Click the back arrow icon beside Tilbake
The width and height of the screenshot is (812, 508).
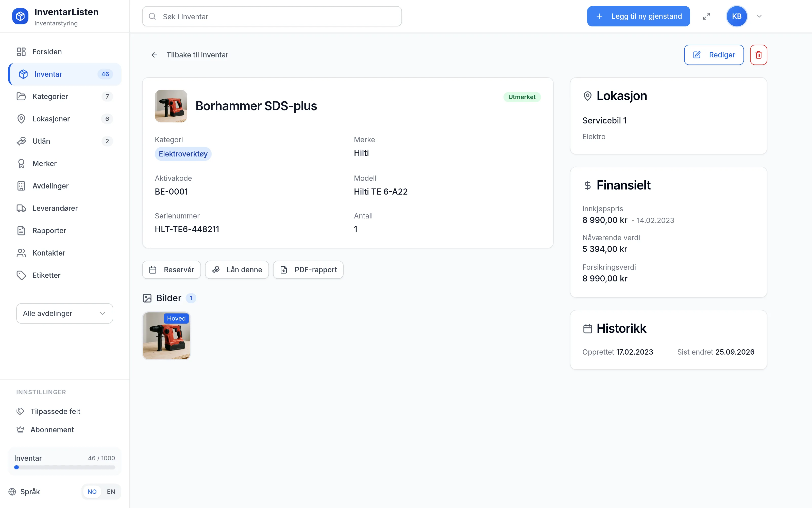click(x=154, y=55)
